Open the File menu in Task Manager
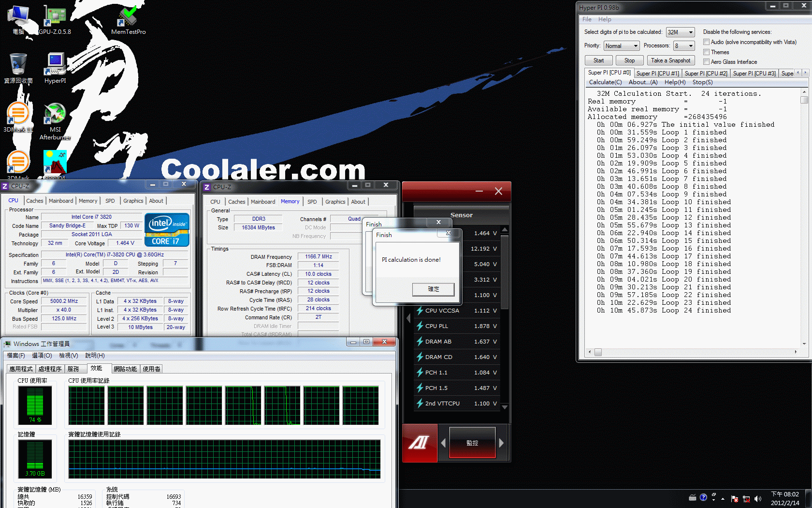 (16, 356)
